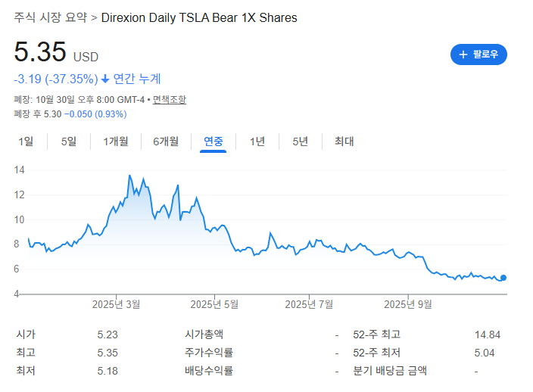Click the 분기 배당금 금액 label
Screen dimensions: 533x392
(x=390, y=370)
